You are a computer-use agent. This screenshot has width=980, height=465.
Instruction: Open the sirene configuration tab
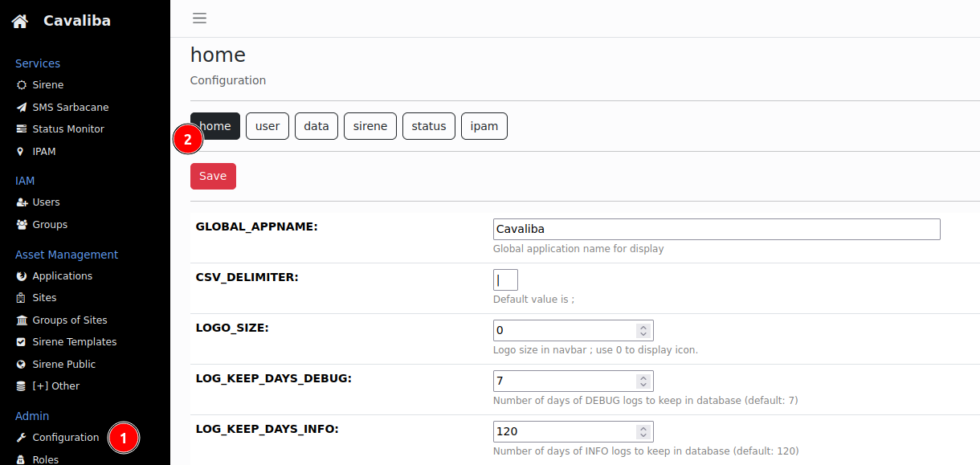click(x=370, y=125)
